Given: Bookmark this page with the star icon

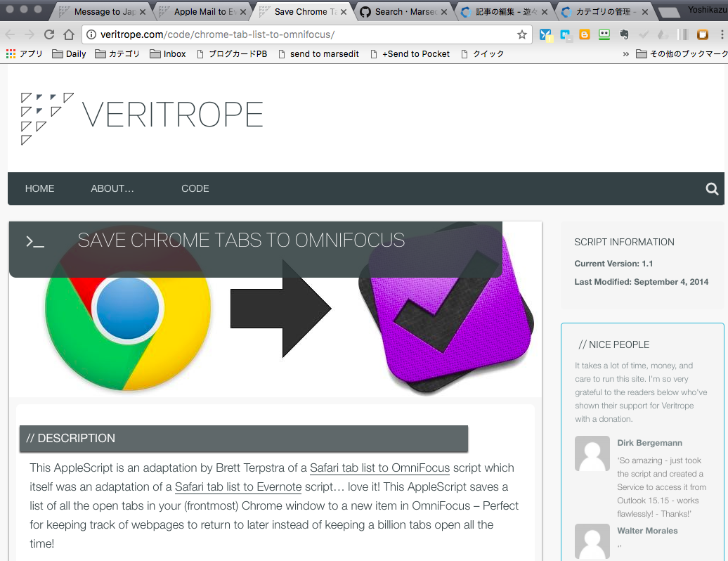Looking at the screenshot, I should point(522,34).
